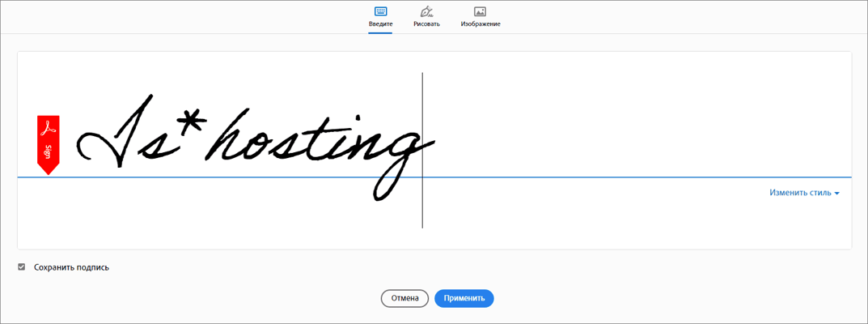The width and height of the screenshot is (868, 324).
Task: Uncheck the Сохранить подпись checkbox
Action: point(22,266)
